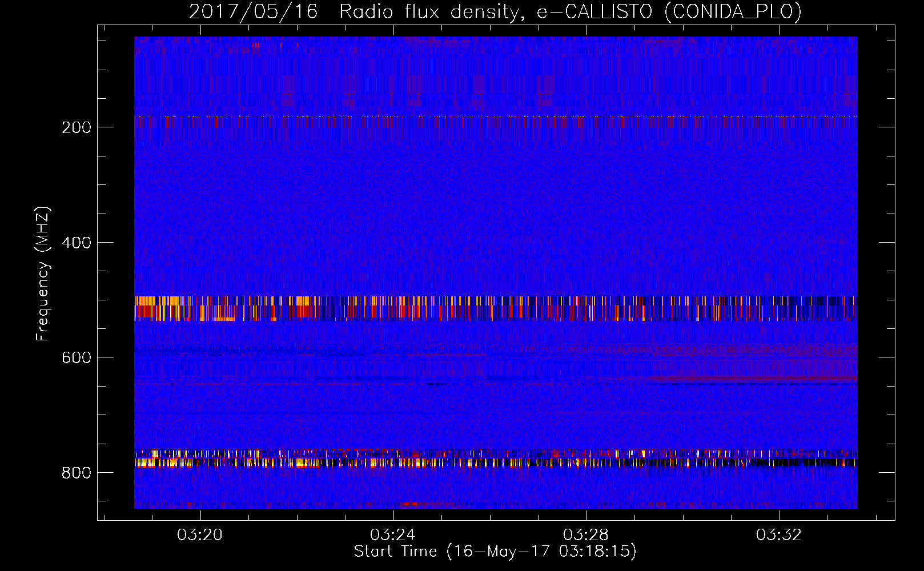Click the 03:28 time tick label
Screen dimensions: 924x571
click(586, 535)
